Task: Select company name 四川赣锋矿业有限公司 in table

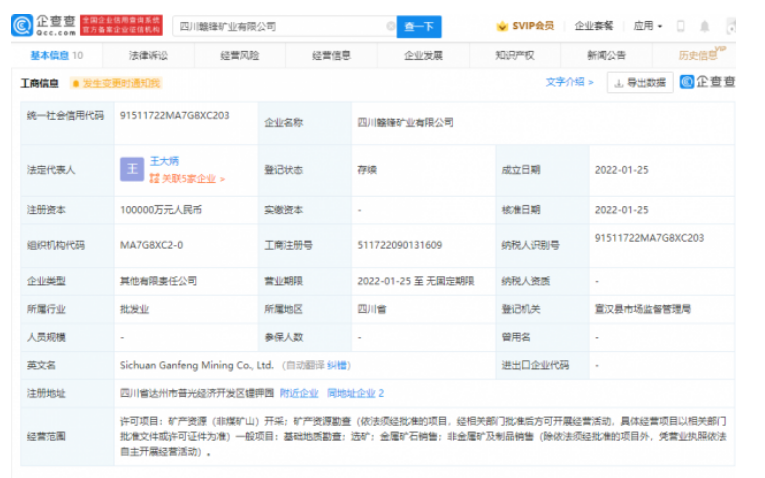Action: pyautogui.click(x=405, y=122)
